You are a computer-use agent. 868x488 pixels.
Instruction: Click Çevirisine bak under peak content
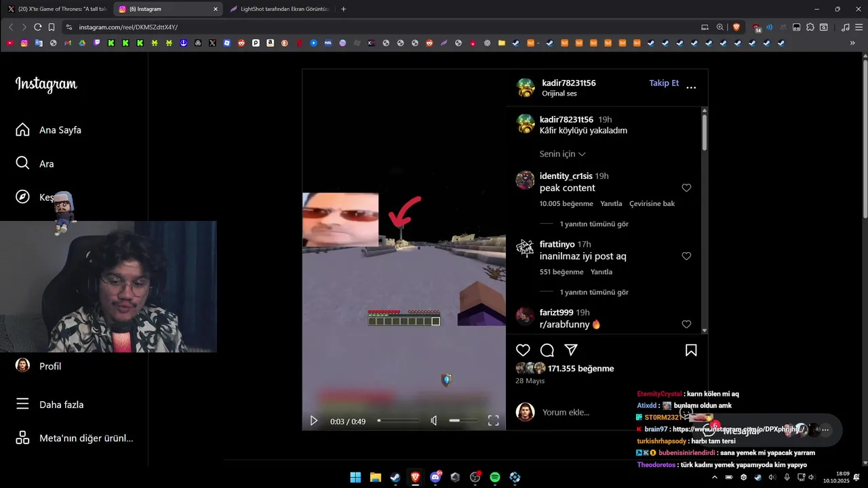pyautogui.click(x=652, y=203)
